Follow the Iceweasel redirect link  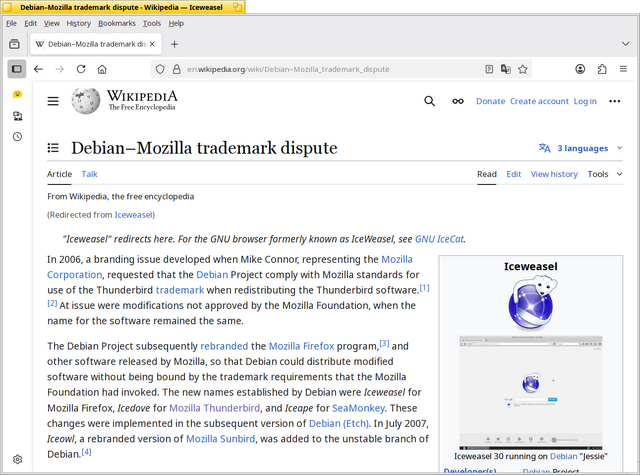coord(133,215)
